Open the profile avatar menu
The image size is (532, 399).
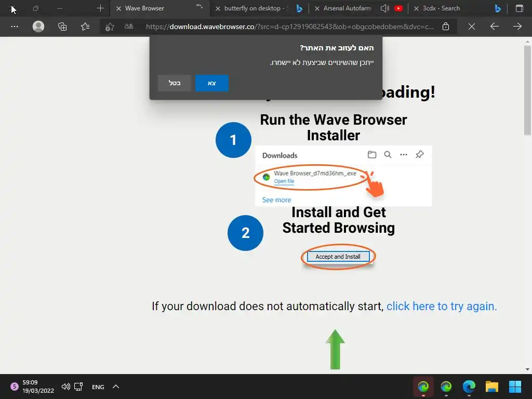pyautogui.click(x=38, y=26)
